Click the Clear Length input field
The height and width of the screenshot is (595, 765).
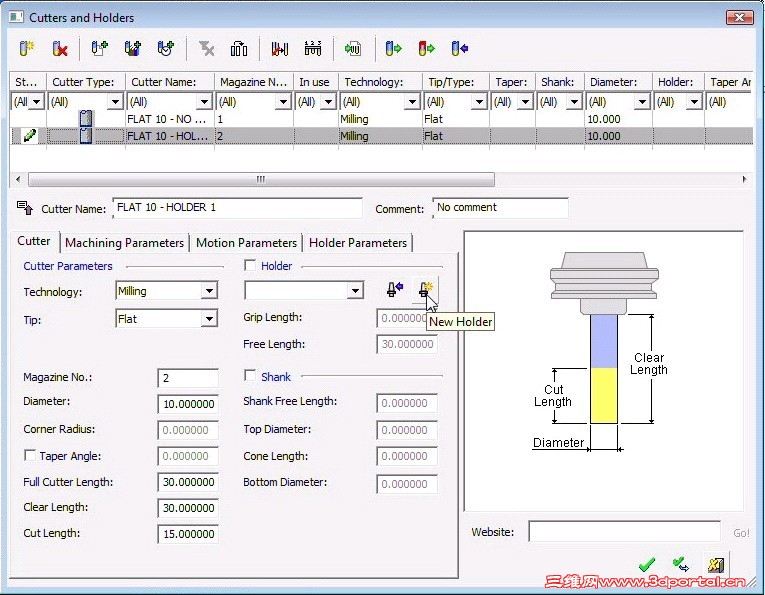point(188,508)
